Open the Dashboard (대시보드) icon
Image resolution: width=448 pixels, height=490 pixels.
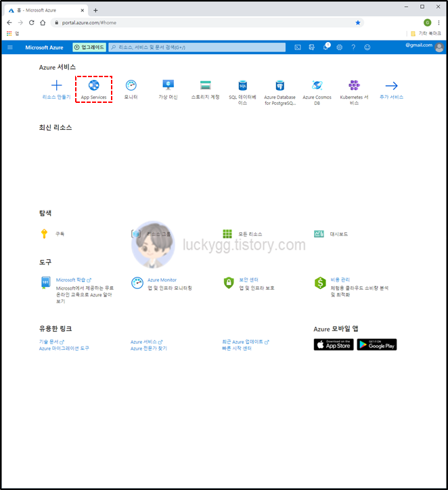(x=319, y=233)
